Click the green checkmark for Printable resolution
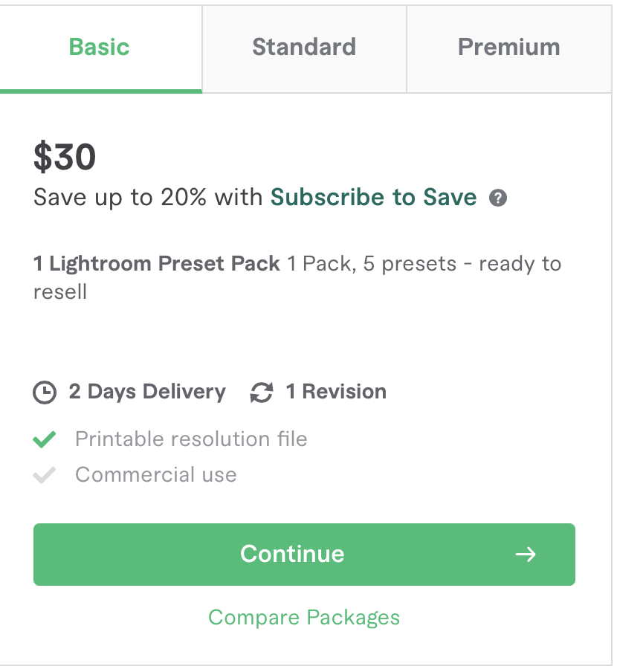Image resolution: width=617 pixels, height=672 pixels. (x=45, y=439)
